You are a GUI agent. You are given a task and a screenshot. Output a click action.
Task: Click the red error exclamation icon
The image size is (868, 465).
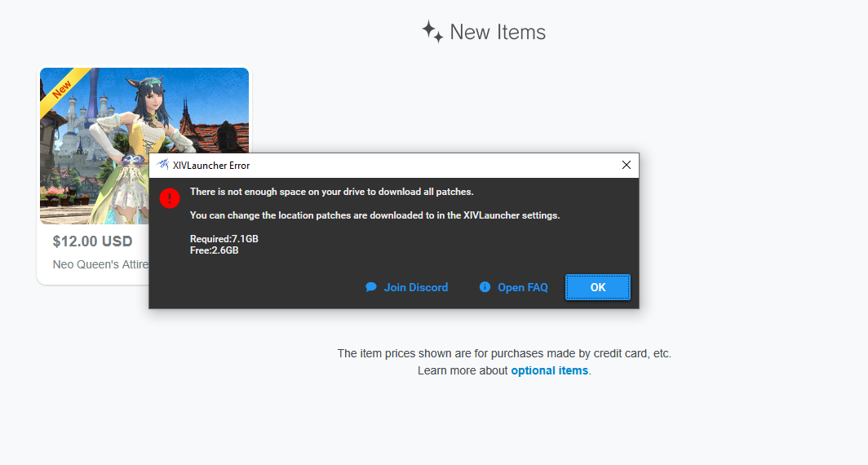tap(170, 198)
